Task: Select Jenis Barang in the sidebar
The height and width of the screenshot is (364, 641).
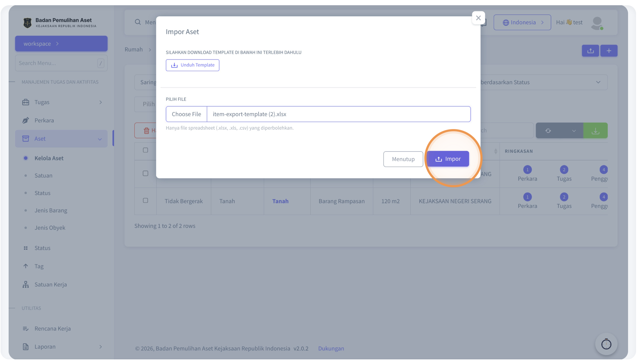Action: coord(51,210)
